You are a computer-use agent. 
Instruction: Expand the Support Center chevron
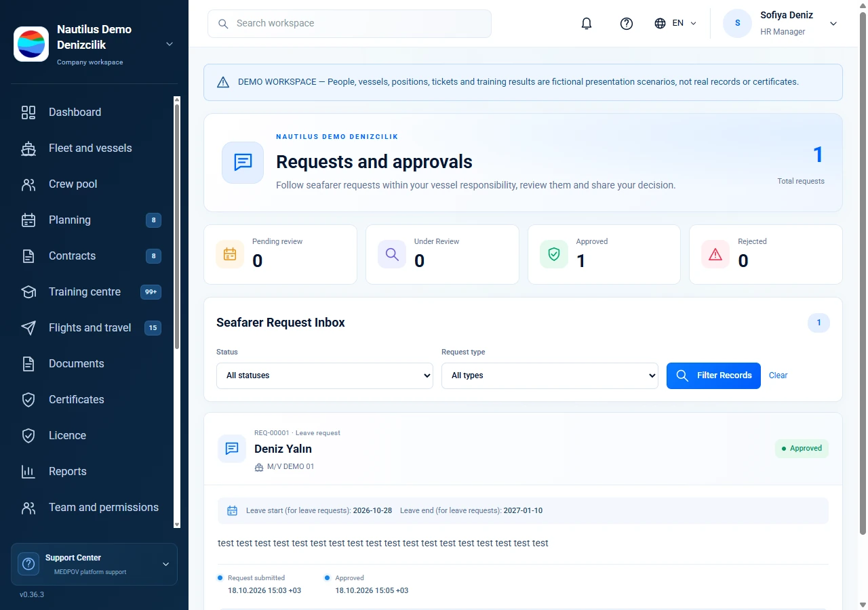point(165,564)
